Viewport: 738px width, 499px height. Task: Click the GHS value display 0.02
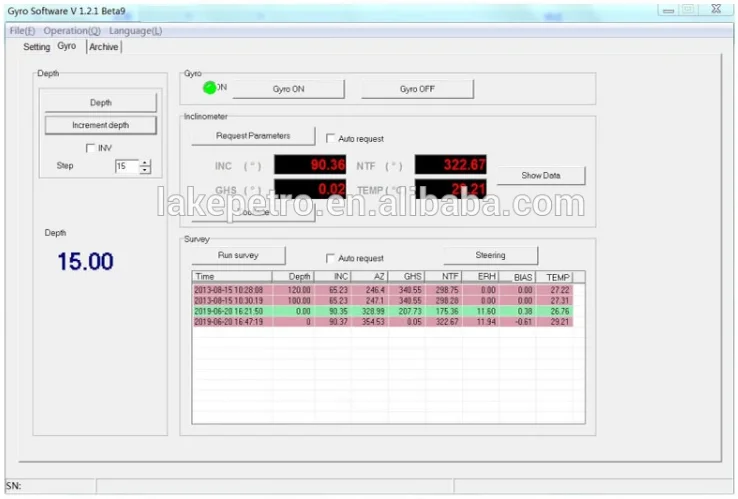310,189
